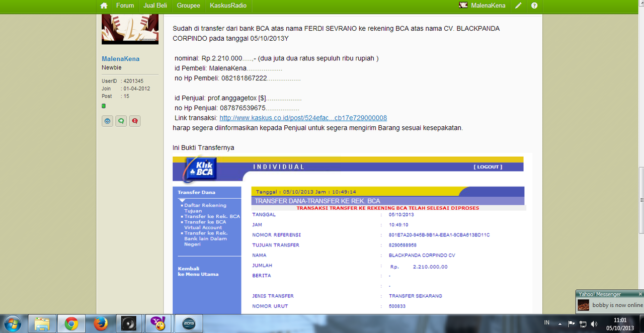Go to the Kaskus home icon
This screenshot has height=333, width=644.
pyautogui.click(x=104, y=6)
